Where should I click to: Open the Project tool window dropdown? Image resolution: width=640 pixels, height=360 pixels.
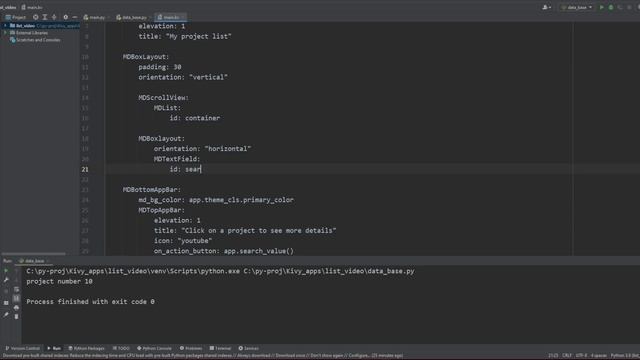point(16,17)
